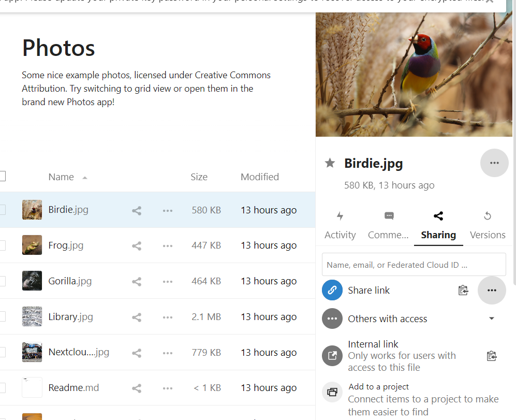Sort files by the Modified column

coord(260,177)
